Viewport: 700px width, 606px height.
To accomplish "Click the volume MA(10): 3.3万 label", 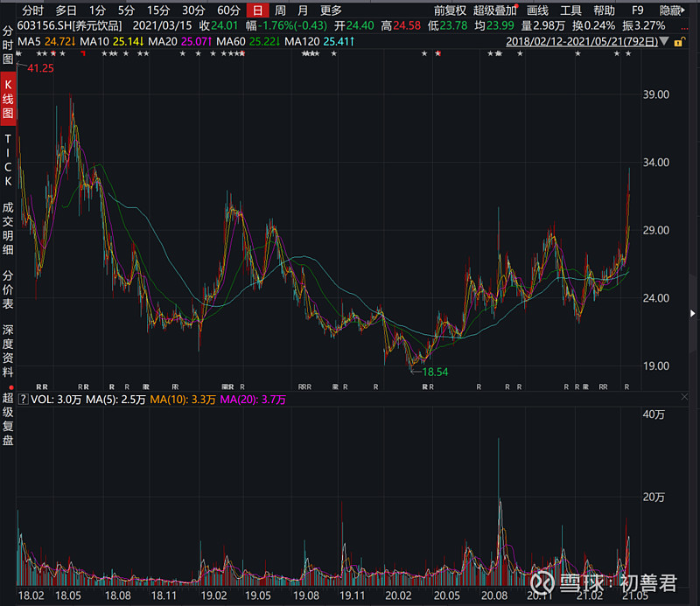I will [x=183, y=400].
